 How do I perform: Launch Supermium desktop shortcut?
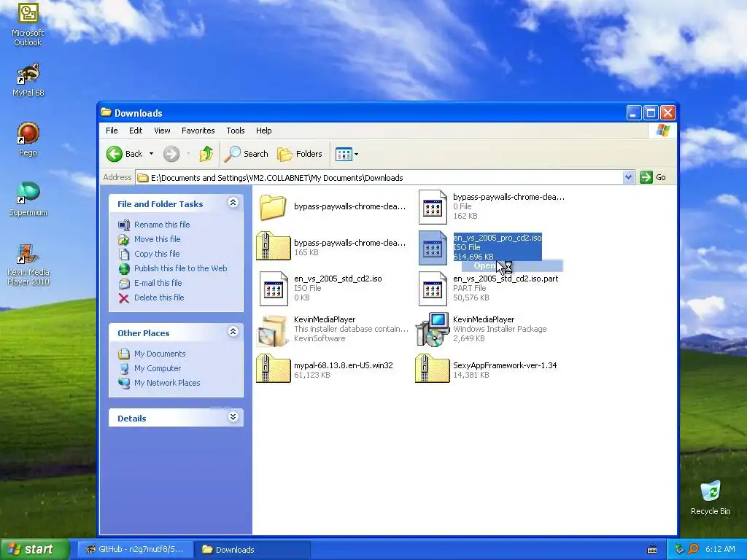click(28, 199)
